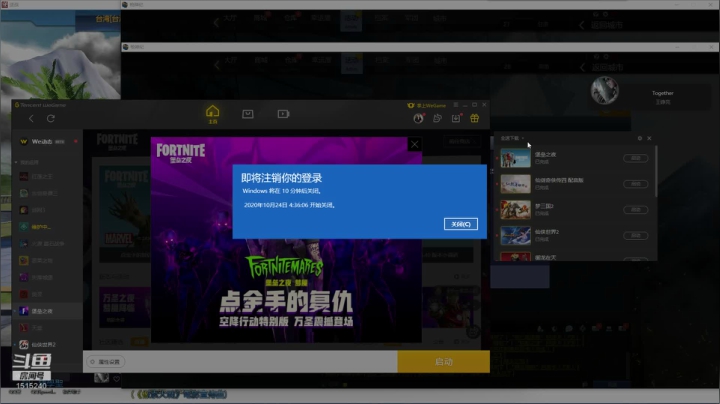Select first game entry under 我的应用
Viewport: 720px width, 404px height.
[x=47, y=176]
